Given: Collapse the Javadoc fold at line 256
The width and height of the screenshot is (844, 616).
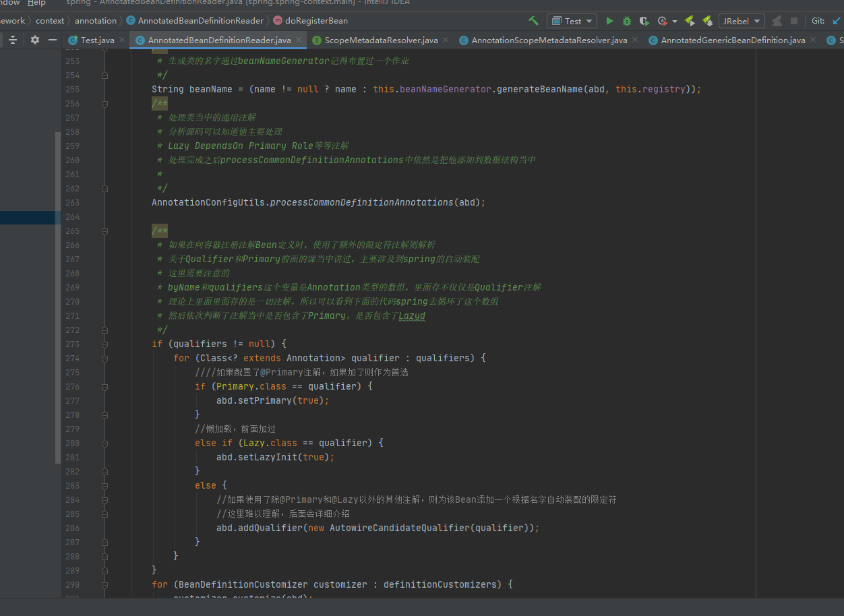Looking at the screenshot, I should pyautogui.click(x=104, y=104).
